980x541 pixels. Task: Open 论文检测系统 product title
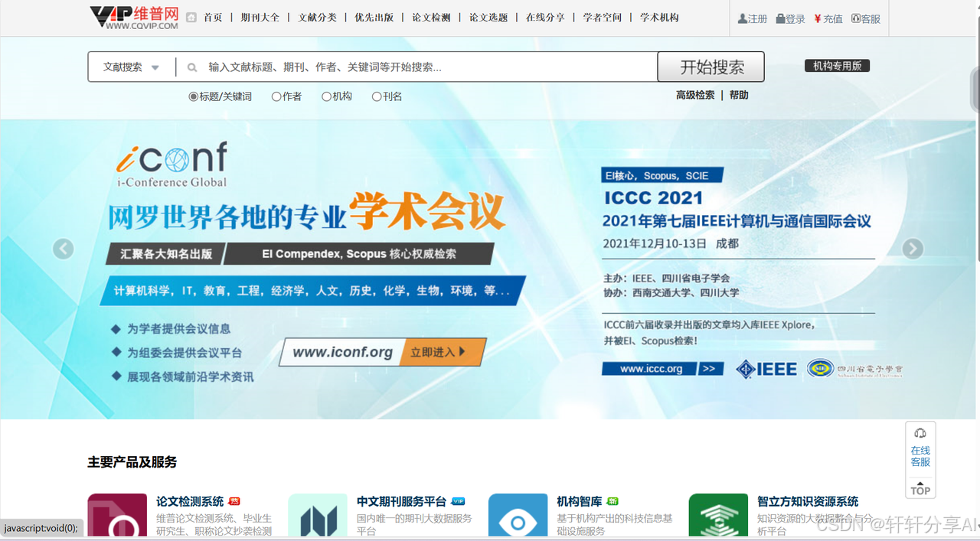(190, 501)
